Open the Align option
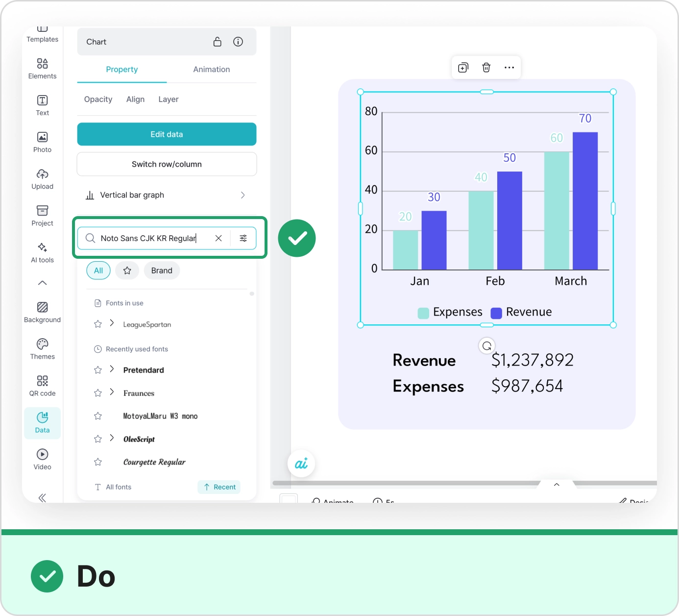679x616 pixels. tap(135, 99)
